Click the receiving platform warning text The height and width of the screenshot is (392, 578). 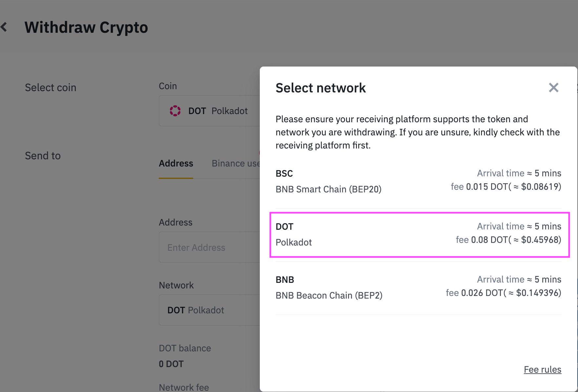[417, 132]
